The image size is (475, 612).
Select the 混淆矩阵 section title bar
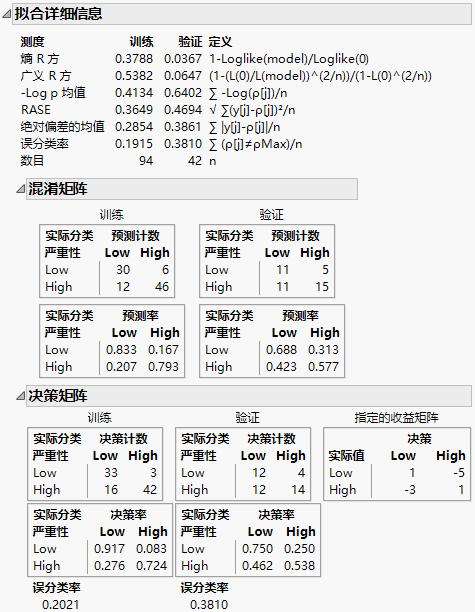pos(192,189)
